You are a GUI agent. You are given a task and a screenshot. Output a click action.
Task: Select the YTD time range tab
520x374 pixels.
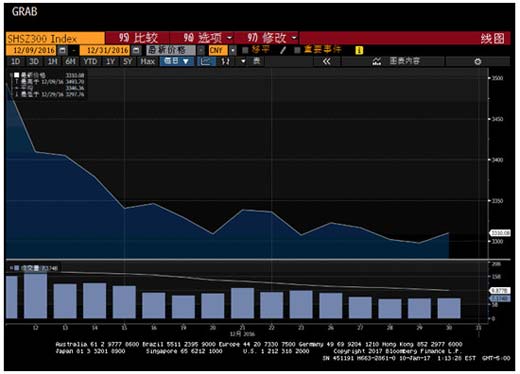pyautogui.click(x=90, y=61)
